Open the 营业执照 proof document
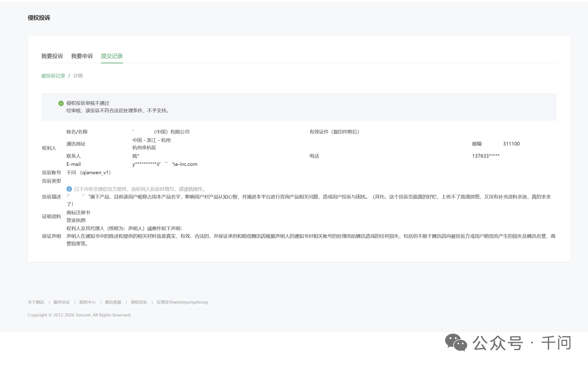The height and width of the screenshot is (369, 588). click(76, 220)
